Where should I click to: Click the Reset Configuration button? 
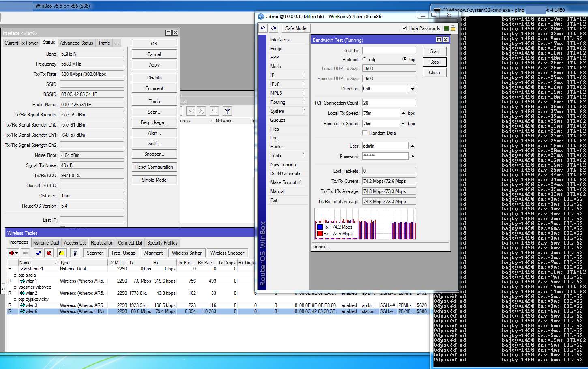tap(154, 167)
